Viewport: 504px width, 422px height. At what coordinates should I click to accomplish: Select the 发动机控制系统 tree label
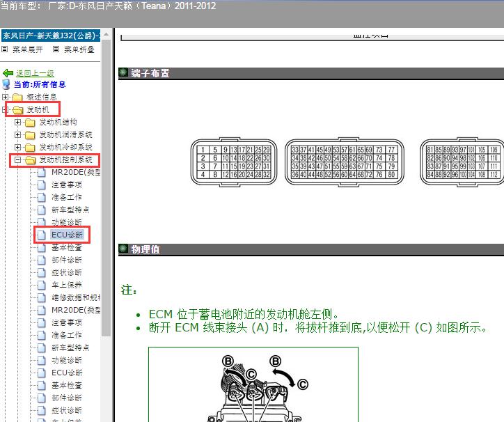[x=66, y=160]
